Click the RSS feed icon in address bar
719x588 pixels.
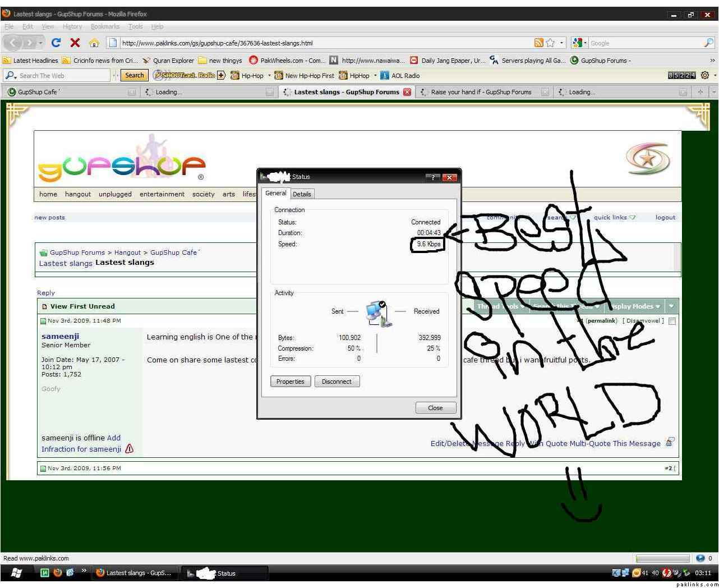click(x=538, y=43)
